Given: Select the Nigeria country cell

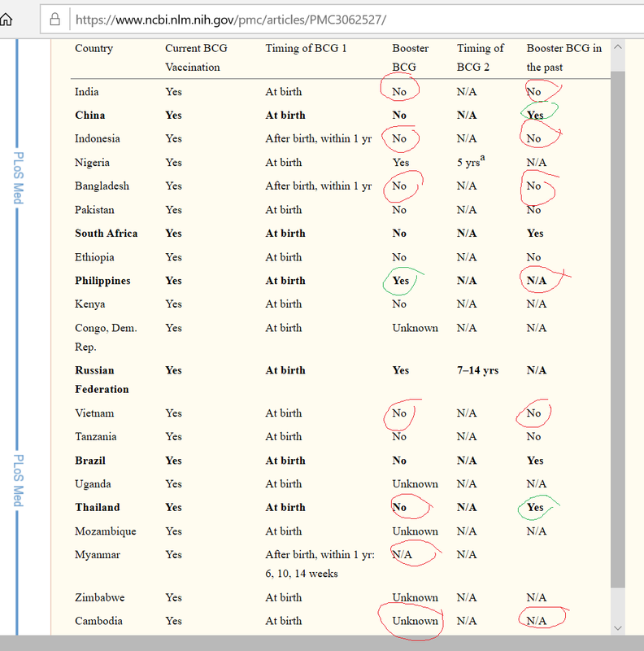Looking at the screenshot, I should click(x=92, y=162).
